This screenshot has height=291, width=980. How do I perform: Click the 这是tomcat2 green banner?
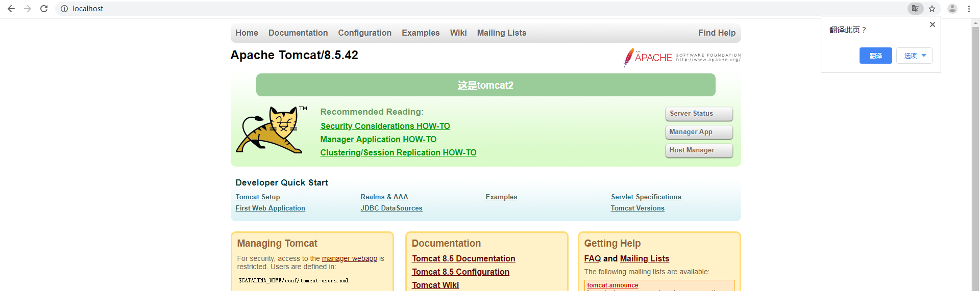[485, 85]
